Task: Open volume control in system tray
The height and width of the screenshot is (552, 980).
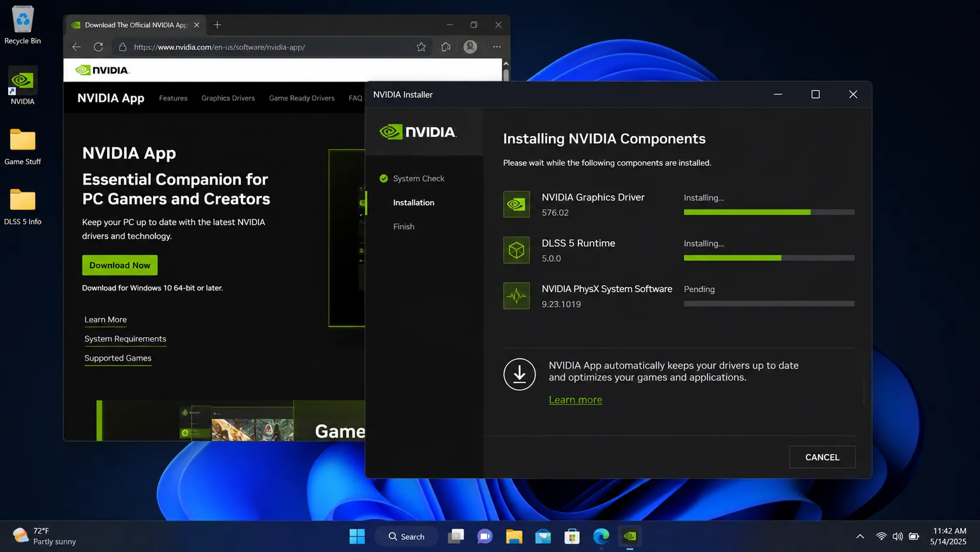Action: [x=897, y=536]
